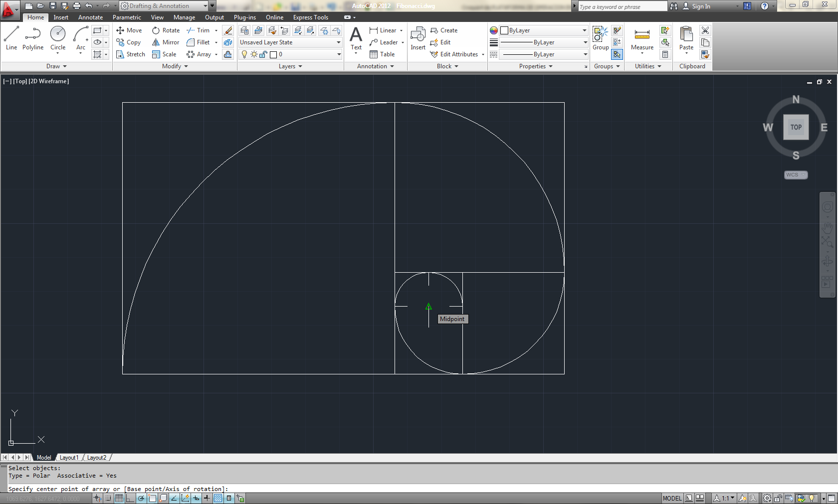
Task: Click the Copy tool
Action: pos(129,42)
